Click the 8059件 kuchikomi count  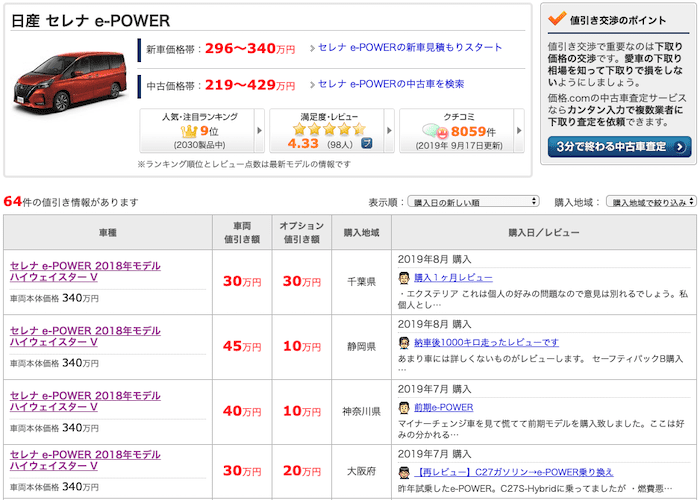pyautogui.click(x=473, y=131)
